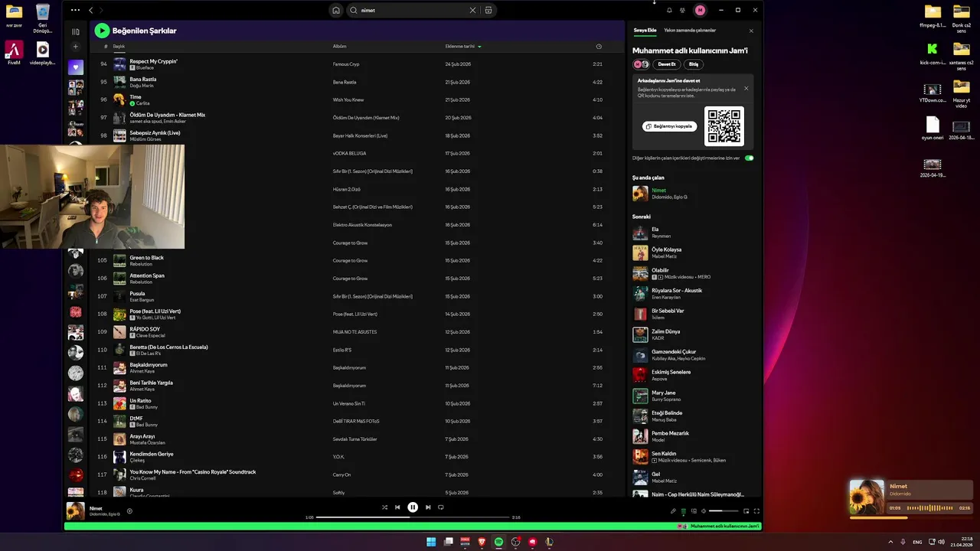Open Spotify Home via house icon
The width and height of the screenshot is (980, 551).
pos(335,10)
